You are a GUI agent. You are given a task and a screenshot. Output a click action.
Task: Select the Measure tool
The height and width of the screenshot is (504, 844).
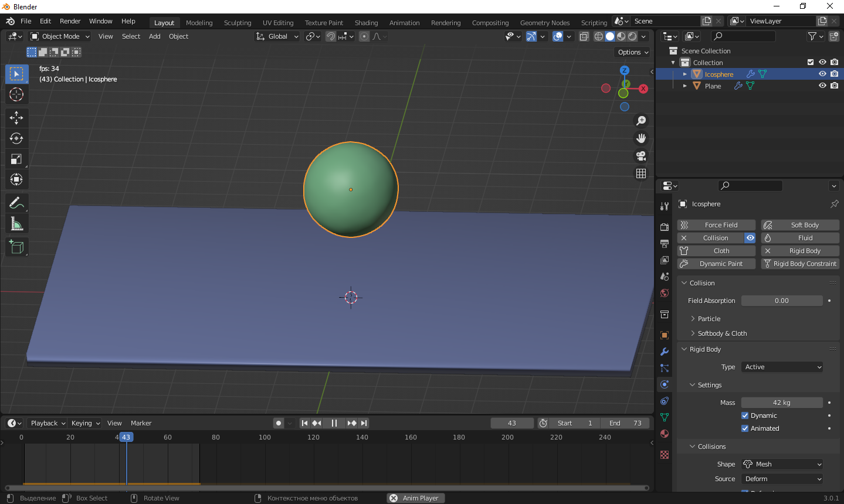coord(16,224)
